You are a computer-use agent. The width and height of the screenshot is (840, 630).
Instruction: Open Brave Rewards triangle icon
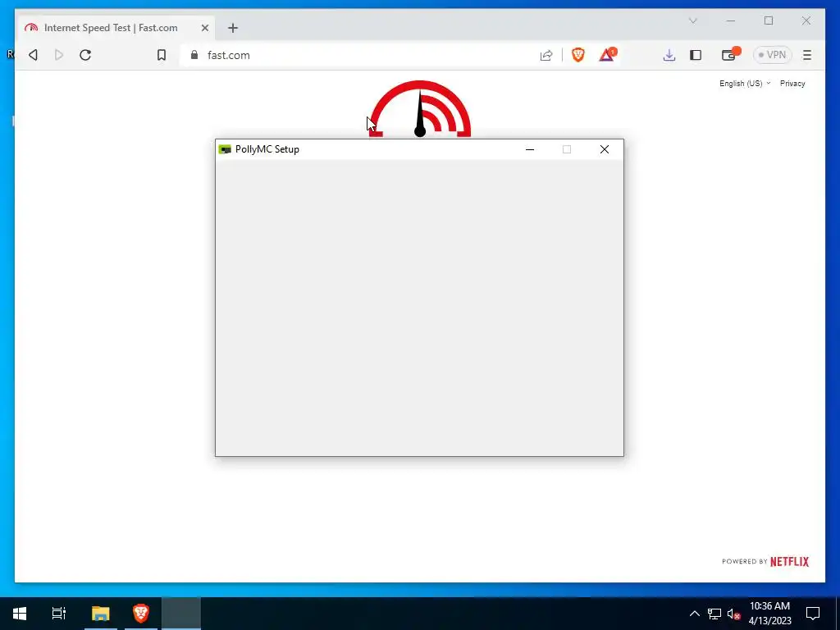[607, 55]
